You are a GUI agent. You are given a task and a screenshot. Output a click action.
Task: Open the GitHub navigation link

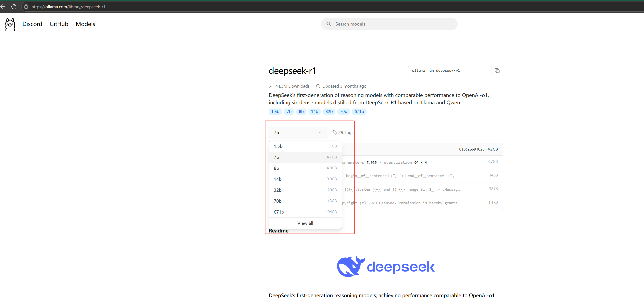coord(59,24)
